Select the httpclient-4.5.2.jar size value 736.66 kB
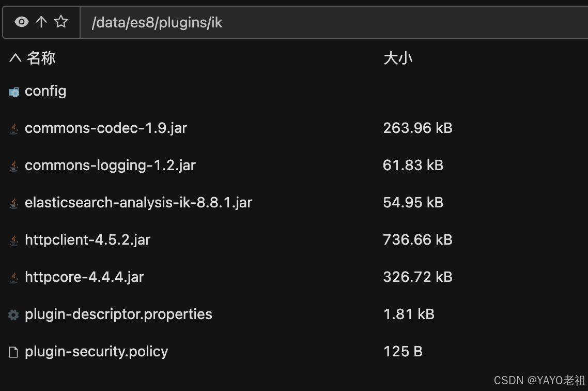Viewport: 588px width, 391px height. (x=417, y=240)
